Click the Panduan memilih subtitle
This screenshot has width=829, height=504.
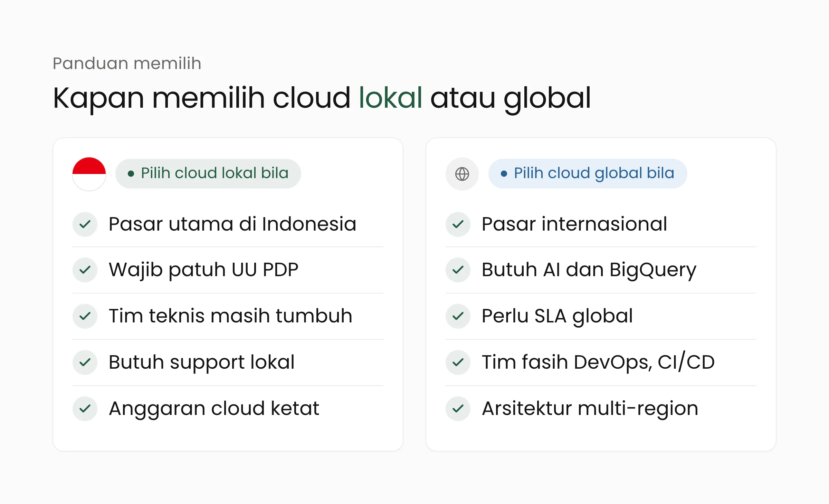127,64
